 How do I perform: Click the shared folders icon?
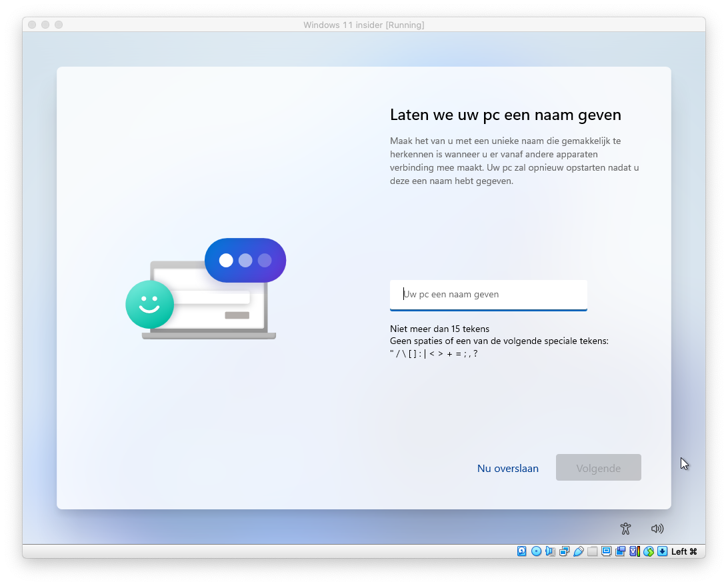[592, 551]
